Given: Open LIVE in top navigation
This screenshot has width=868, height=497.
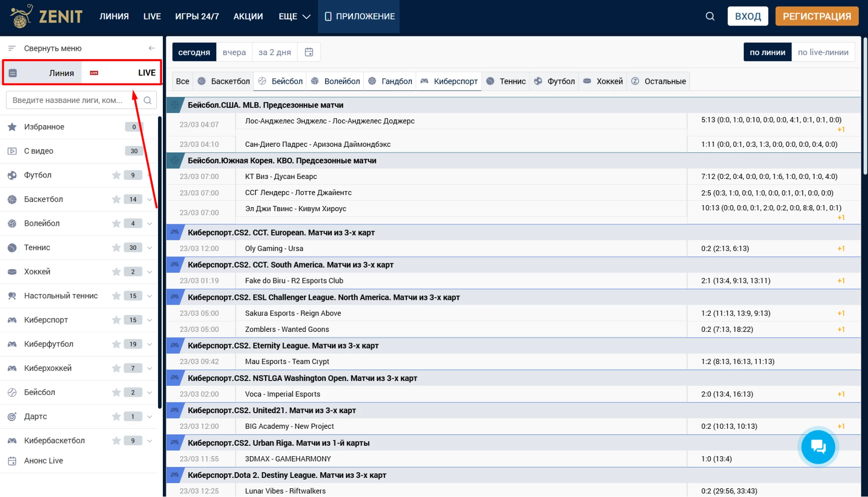Looking at the screenshot, I should point(152,17).
